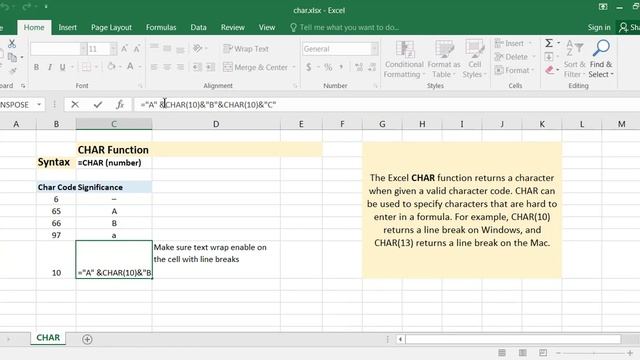Click Decrease Decimal icon
640x360 pixels.
click(x=372, y=67)
